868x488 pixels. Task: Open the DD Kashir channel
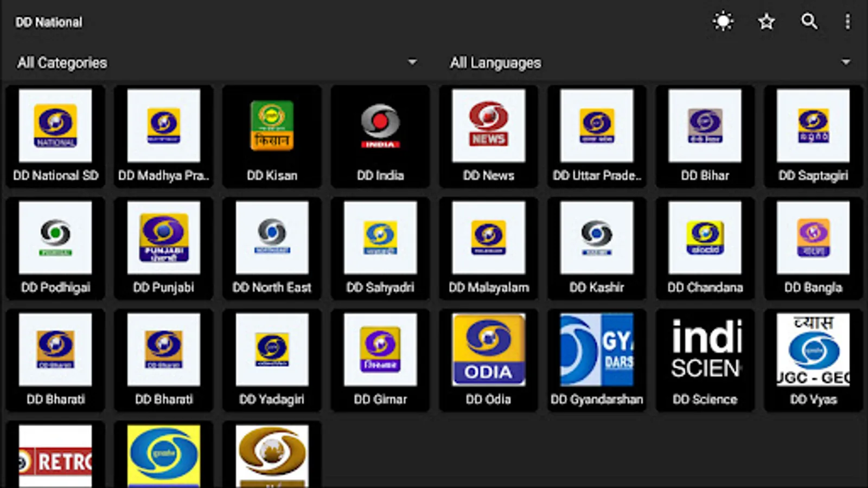[597, 248]
